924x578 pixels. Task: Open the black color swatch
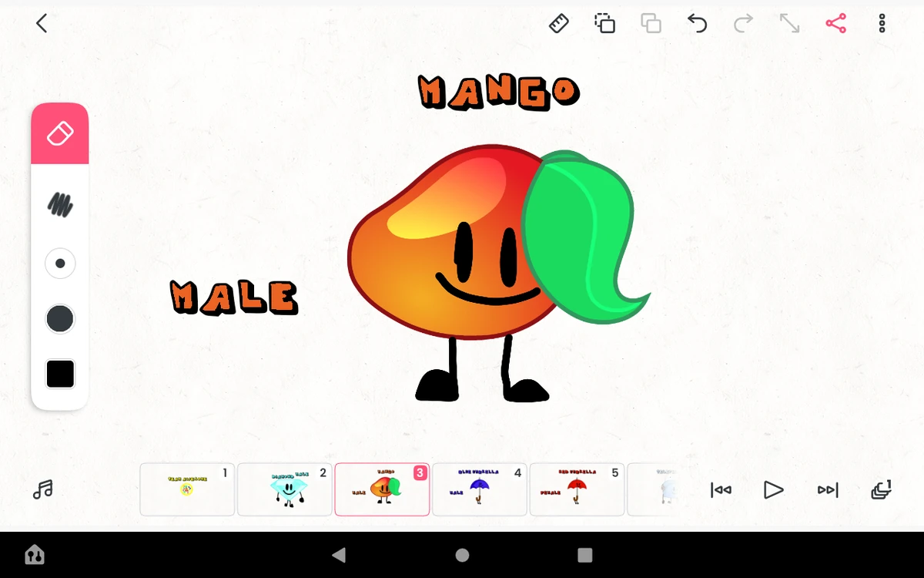[60, 374]
